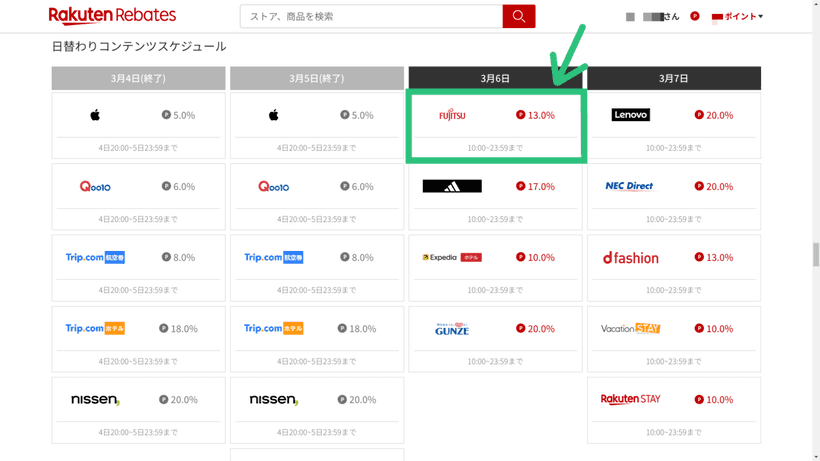Click NEC Direct 20.0% point rate

click(714, 187)
